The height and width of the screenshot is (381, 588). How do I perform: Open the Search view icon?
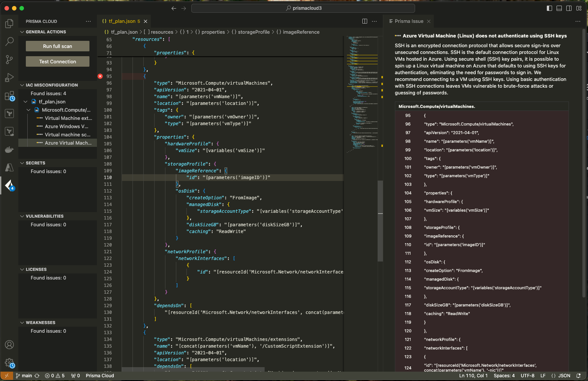tap(9, 42)
